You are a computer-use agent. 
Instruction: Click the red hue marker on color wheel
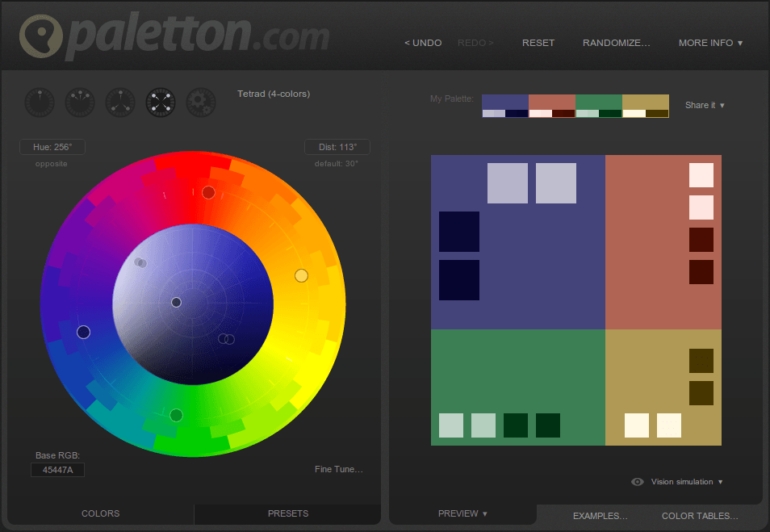coord(208,193)
